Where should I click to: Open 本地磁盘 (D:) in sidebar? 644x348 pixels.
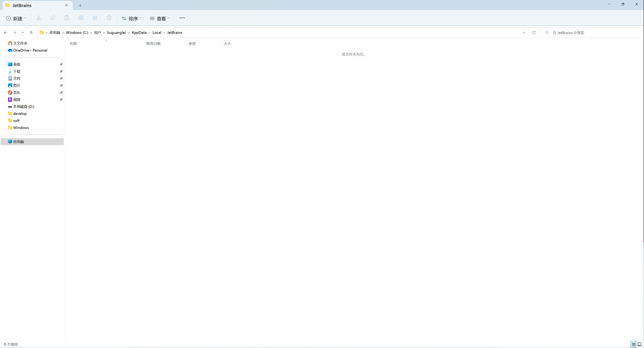pyautogui.click(x=21, y=106)
